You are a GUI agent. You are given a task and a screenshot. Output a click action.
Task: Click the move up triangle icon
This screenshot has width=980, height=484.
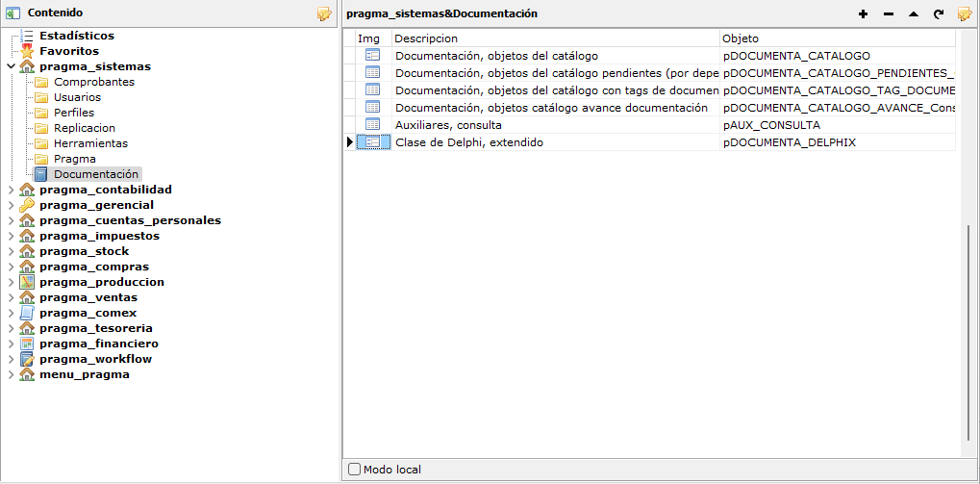click(x=913, y=13)
